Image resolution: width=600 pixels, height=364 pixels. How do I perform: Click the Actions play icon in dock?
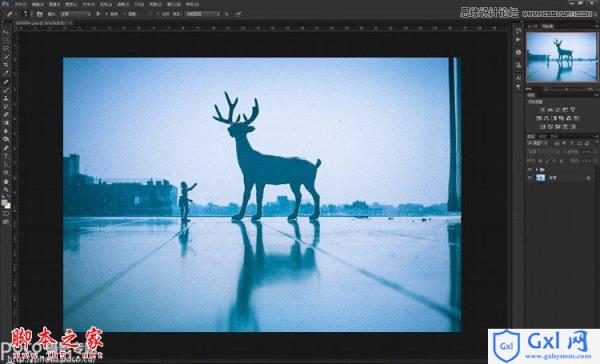click(x=518, y=40)
